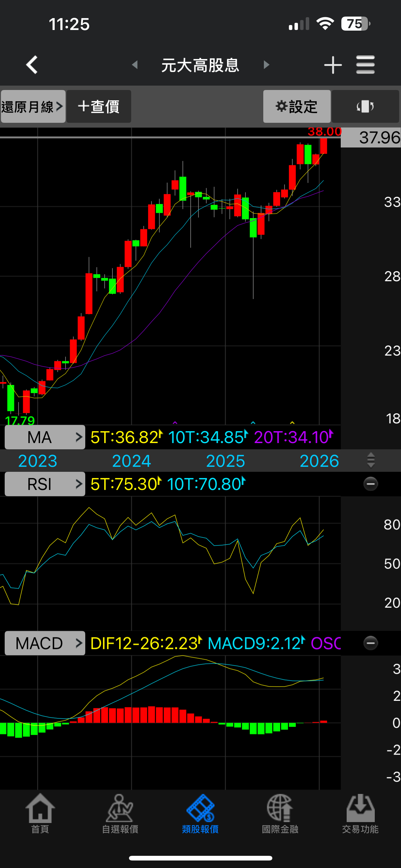401x868 pixels.
Task: Tap the 2024 year label
Action: coord(131,461)
